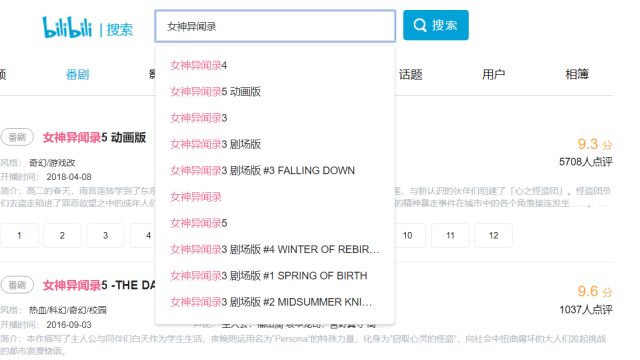The width and height of the screenshot is (640, 360).
Task: Click the blue 搜索 search button
Action: pos(436,25)
